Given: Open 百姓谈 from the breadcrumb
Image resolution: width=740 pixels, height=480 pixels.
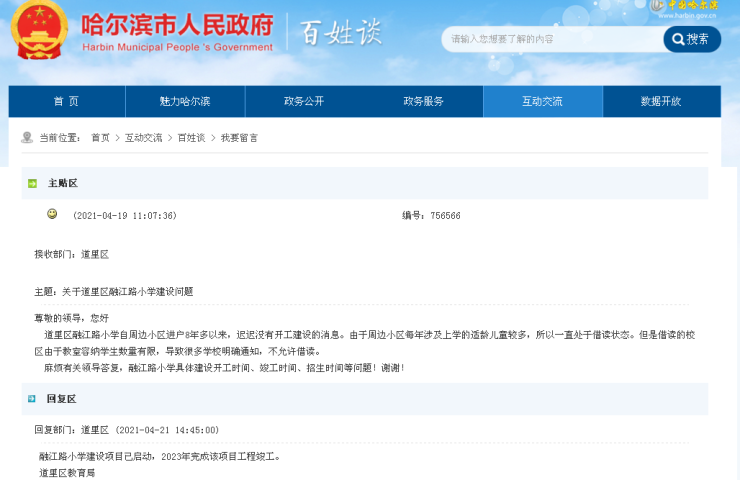Looking at the screenshot, I should click(191, 138).
